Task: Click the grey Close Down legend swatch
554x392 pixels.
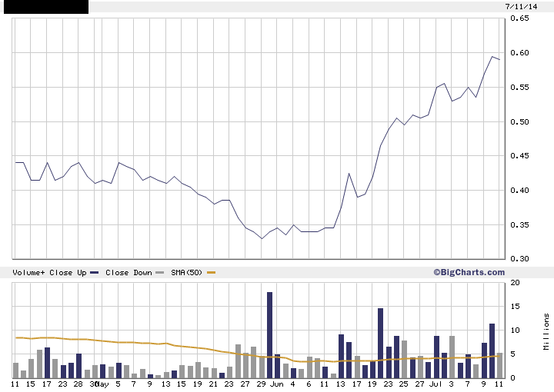Action: pyautogui.click(x=159, y=273)
